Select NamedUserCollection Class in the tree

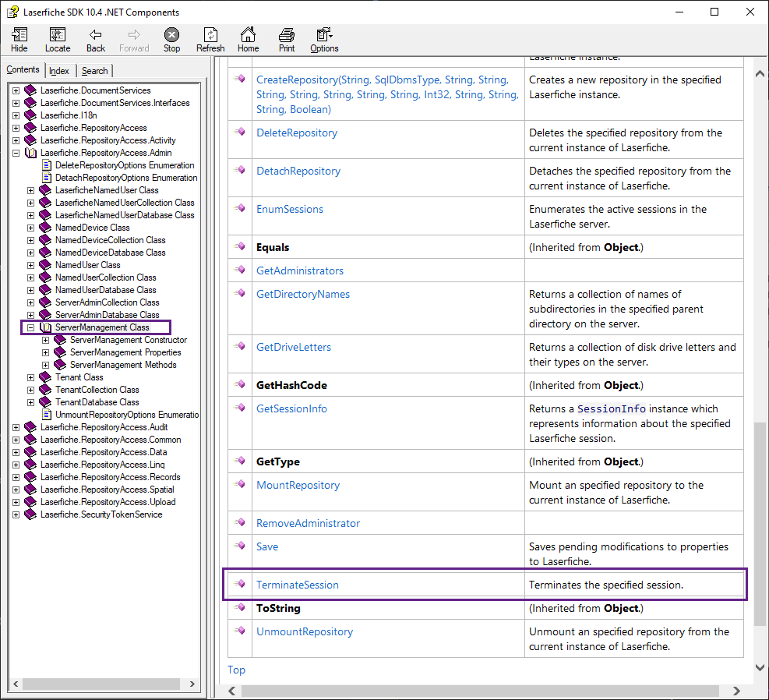click(x=105, y=278)
